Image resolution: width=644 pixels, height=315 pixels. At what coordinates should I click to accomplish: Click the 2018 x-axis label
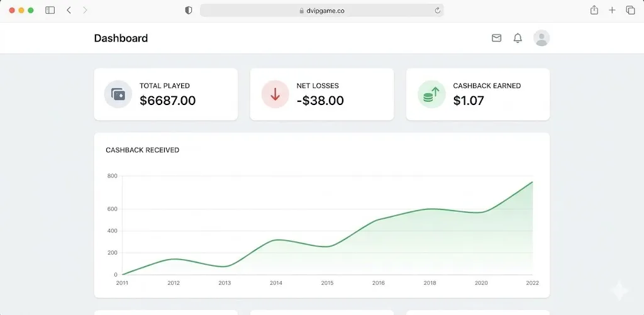tap(430, 283)
